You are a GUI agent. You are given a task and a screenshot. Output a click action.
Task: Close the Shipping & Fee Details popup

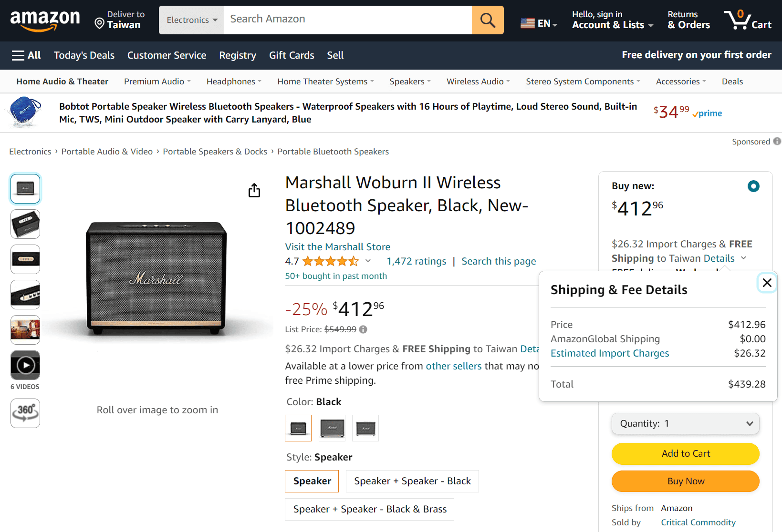point(767,283)
